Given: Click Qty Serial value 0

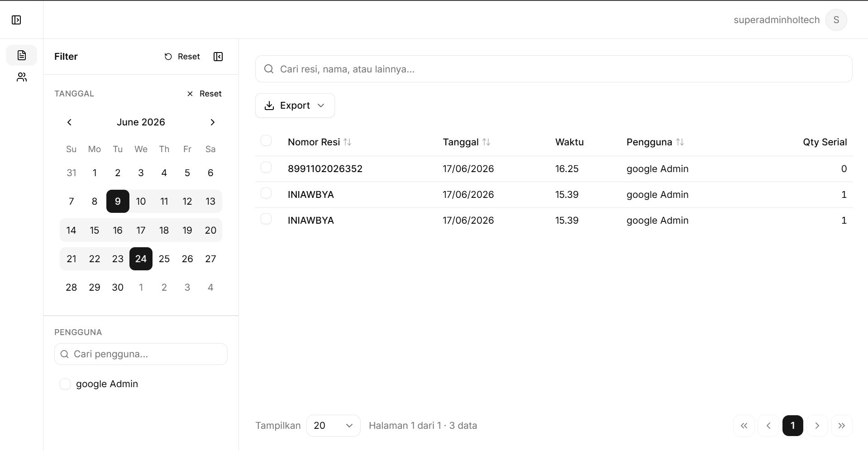Looking at the screenshot, I should click(844, 169).
